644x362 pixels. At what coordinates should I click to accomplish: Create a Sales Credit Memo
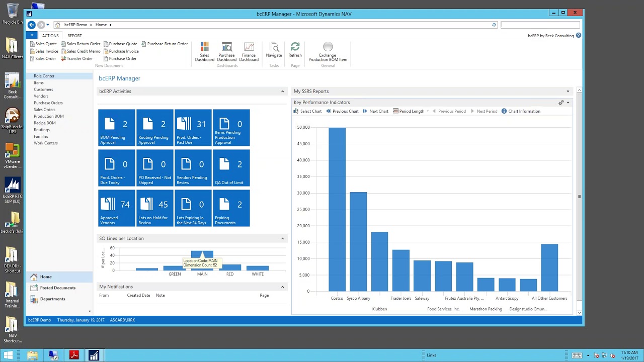80,51
